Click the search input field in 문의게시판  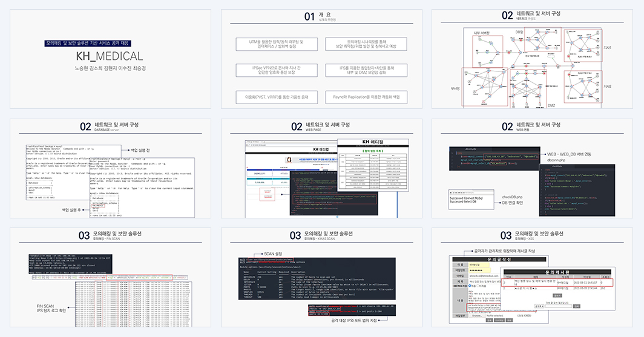tap(559, 306)
